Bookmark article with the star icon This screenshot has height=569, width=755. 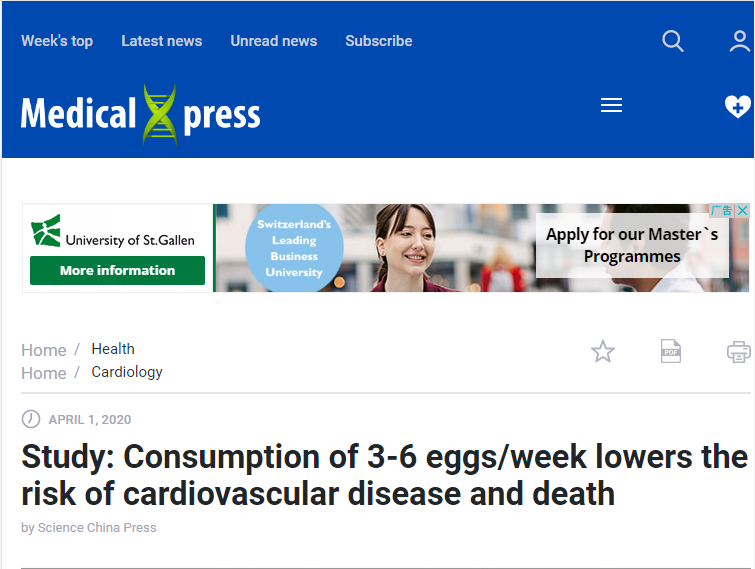click(x=603, y=351)
